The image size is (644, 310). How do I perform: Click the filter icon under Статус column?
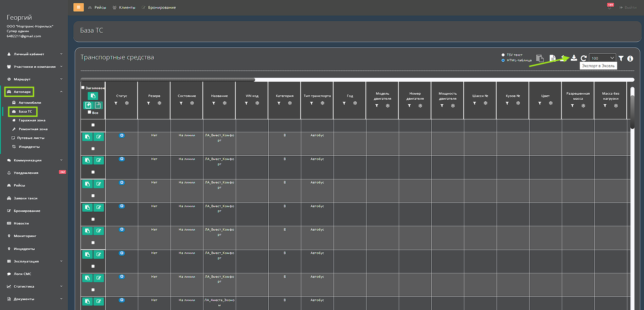pos(116,103)
